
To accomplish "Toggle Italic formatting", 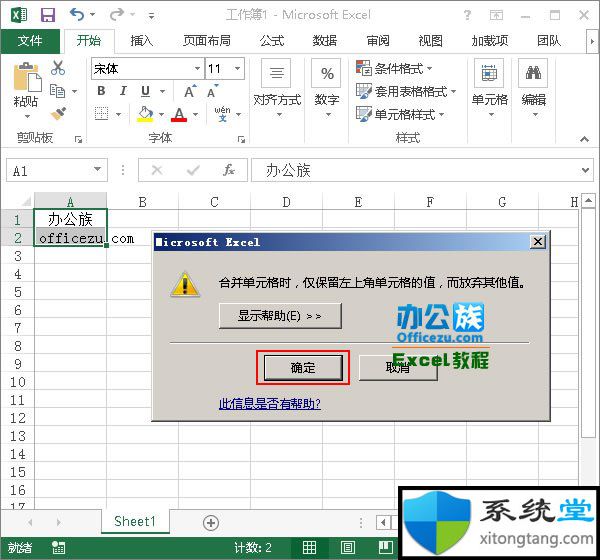I will point(123,91).
